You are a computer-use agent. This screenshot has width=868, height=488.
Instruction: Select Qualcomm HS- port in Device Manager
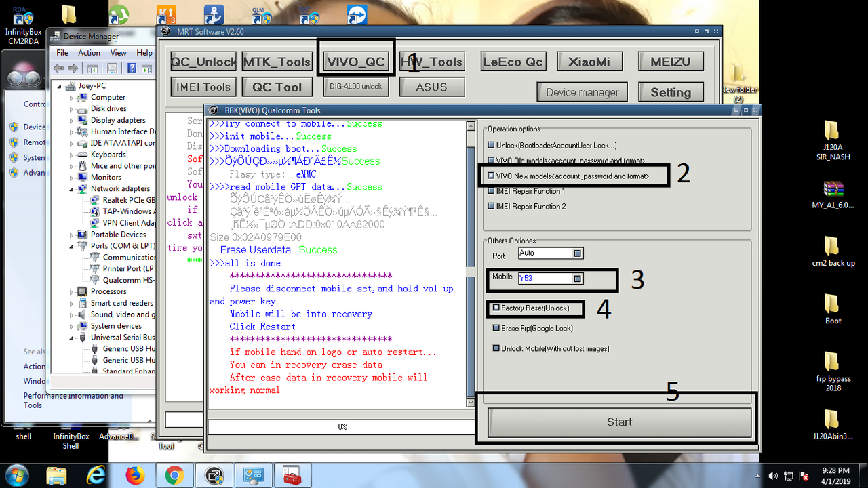(122, 280)
